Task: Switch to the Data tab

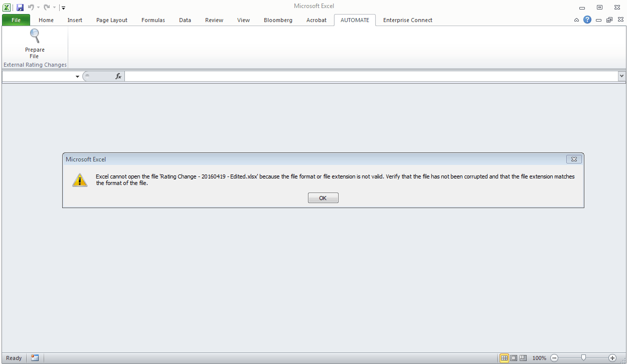Action: pos(185,20)
